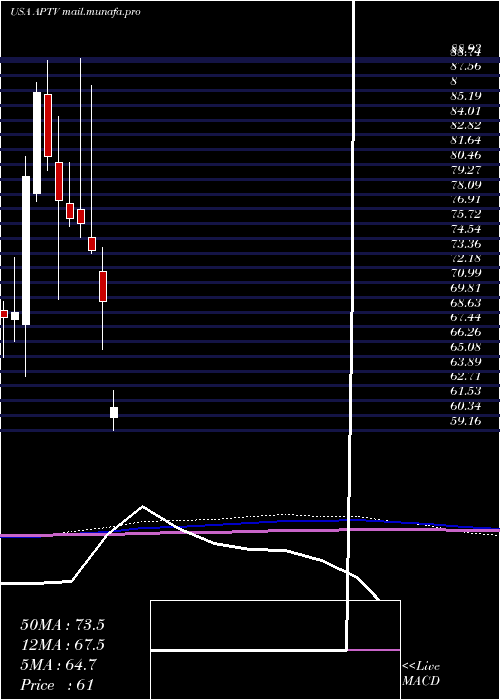Click the 80.46 price axis label
The width and height of the screenshot is (500, 700).
pyautogui.click(x=466, y=155)
